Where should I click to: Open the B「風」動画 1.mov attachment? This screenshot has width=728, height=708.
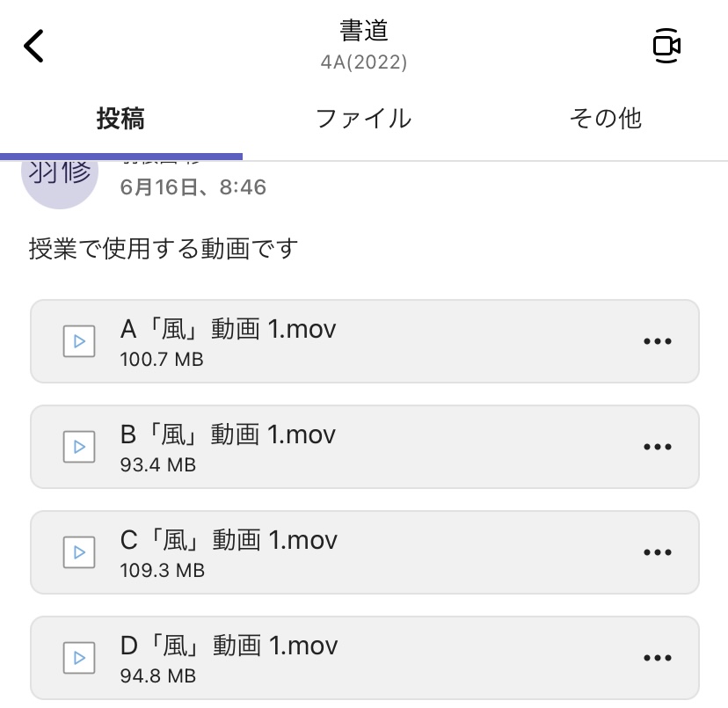coord(365,447)
